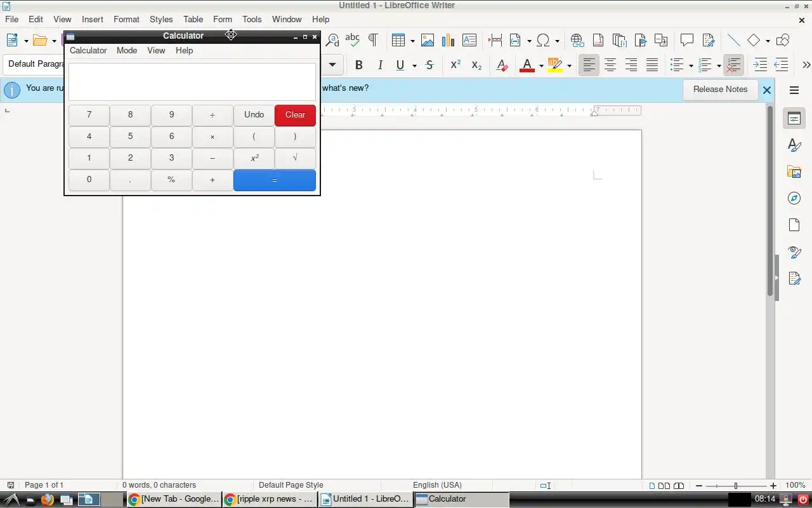This screenshot has width=812, height=508.
Task: Click the Align Right icon
Action: 631,65
